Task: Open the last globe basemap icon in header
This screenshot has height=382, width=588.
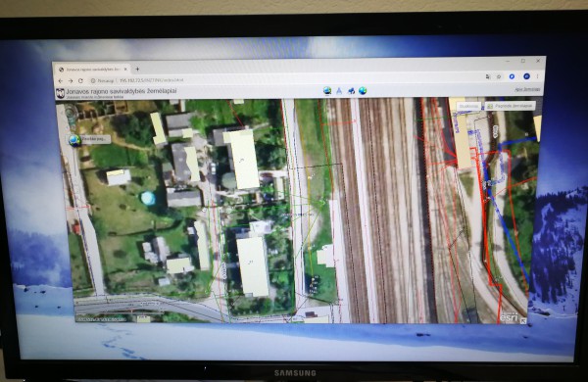Action: [x=363, y=91]
